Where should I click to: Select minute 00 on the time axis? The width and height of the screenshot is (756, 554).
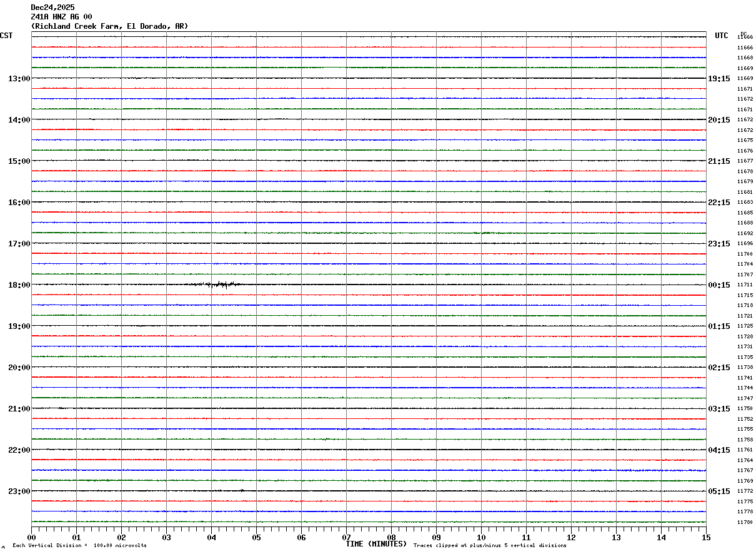[31, 537]
